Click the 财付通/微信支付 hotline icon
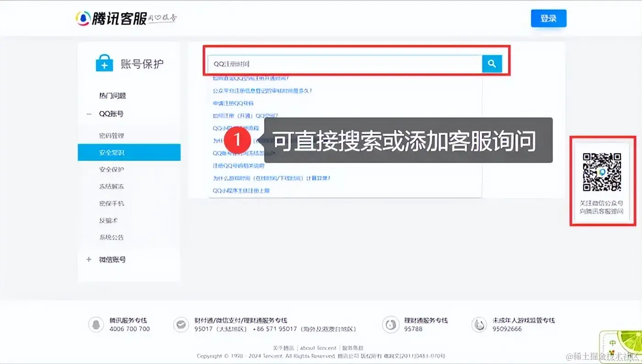 click(181, 325)
